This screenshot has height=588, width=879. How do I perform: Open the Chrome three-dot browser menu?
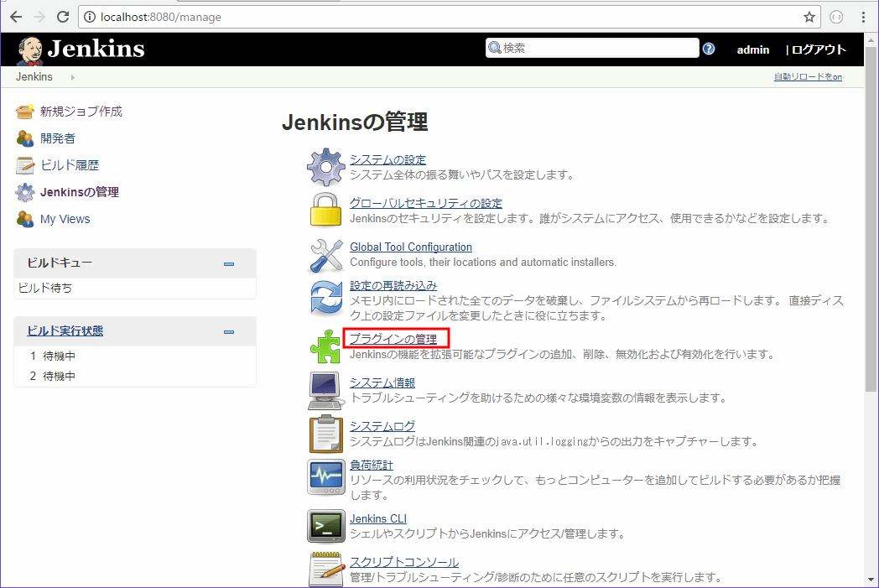[x=864, y=17]
